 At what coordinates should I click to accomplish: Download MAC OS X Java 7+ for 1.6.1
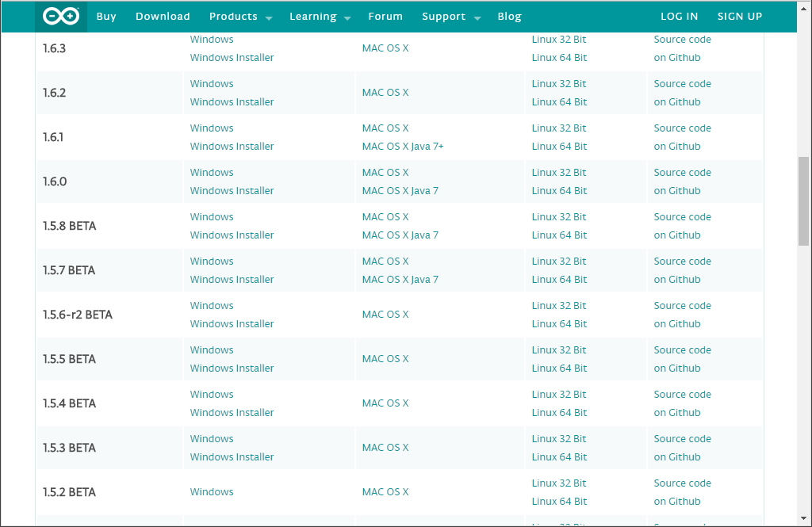(403, 147)
